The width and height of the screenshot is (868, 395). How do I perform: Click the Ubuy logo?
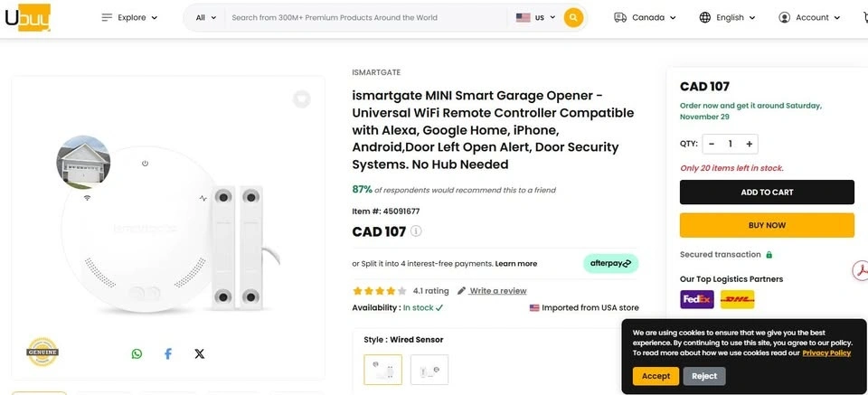pyautogui.click(x=27, y=17)
